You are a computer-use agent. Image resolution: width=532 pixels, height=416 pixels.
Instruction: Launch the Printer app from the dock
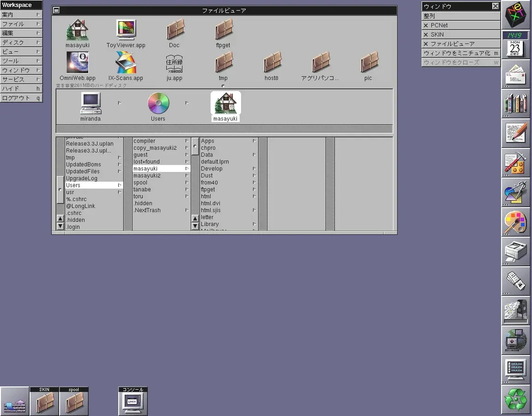coord(515,252)
